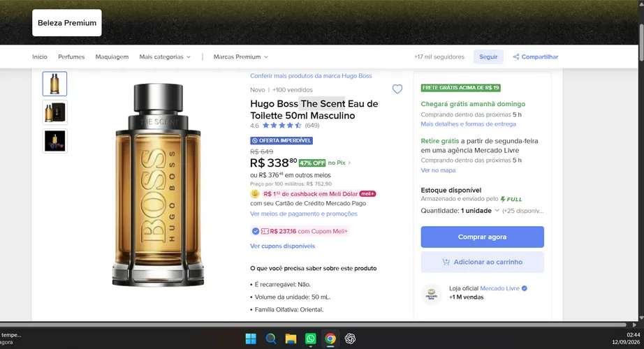The height and width of the screenshot is (349, 644).
Task: Click the star rating icons
Action: (x=281, y=126)
